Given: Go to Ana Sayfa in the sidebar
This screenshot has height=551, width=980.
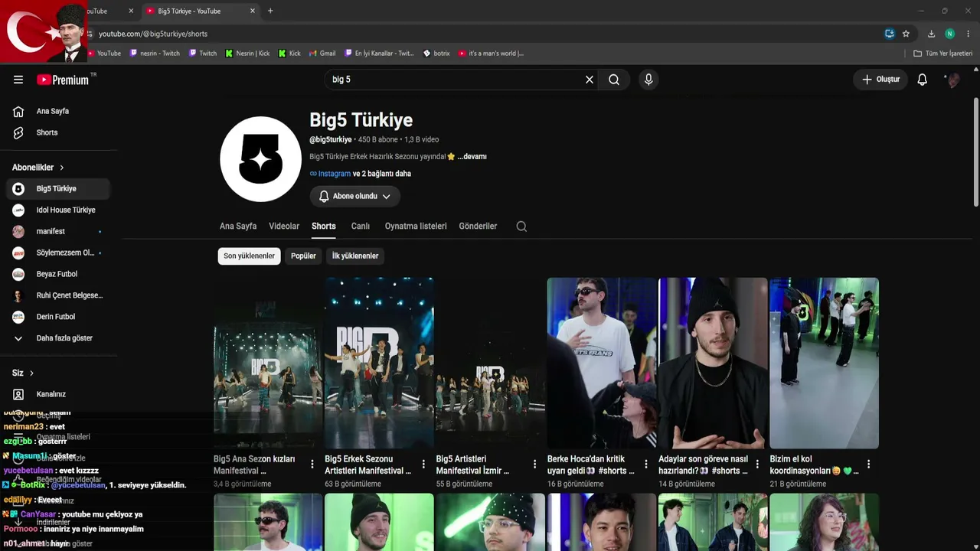Looking at the screenshot, I should coord(58,111).
